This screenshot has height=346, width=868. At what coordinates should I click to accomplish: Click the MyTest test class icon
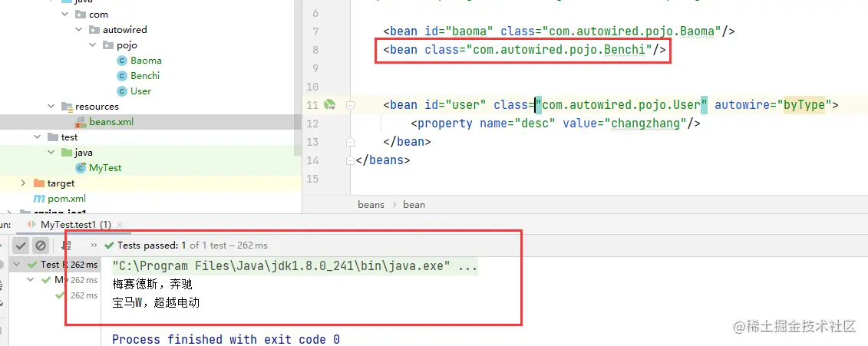tap(81, 168)
